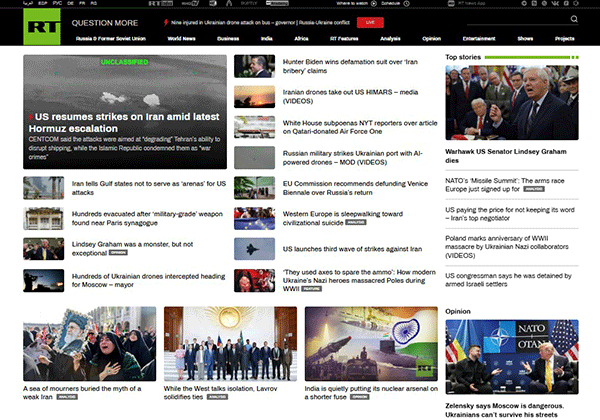Click the Schedule clock icon
600x420 pixels.
(407, 3)
